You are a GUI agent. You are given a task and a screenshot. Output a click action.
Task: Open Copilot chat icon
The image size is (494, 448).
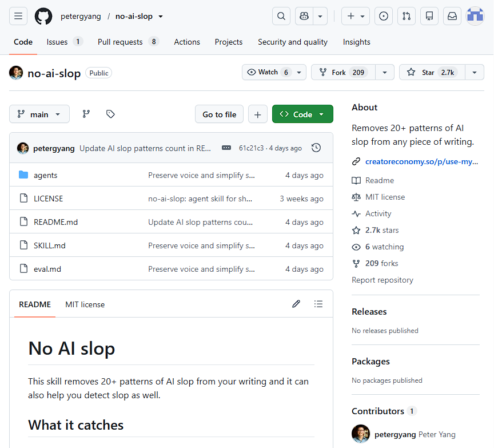point(304,16)
